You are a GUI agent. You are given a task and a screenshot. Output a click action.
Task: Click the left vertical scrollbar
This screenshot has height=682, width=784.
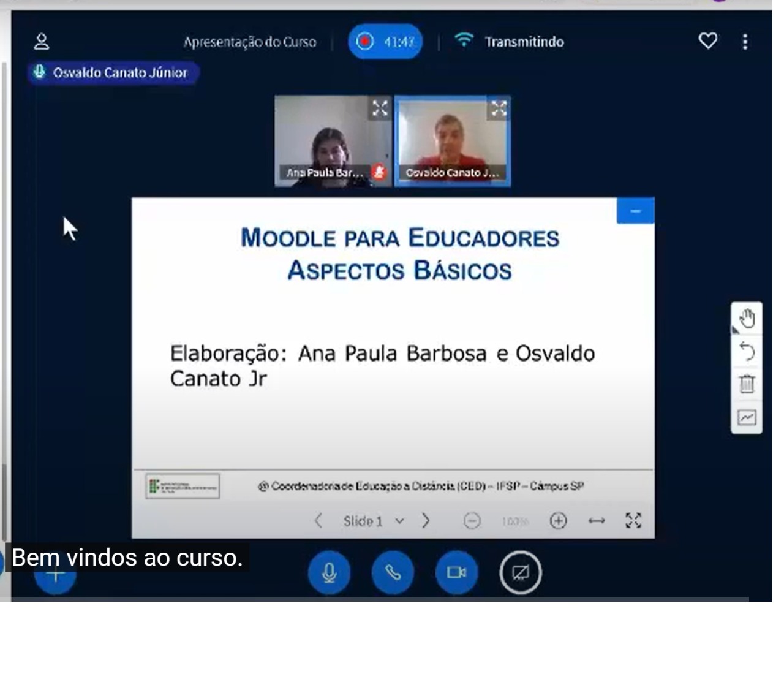tap(4, 300)
